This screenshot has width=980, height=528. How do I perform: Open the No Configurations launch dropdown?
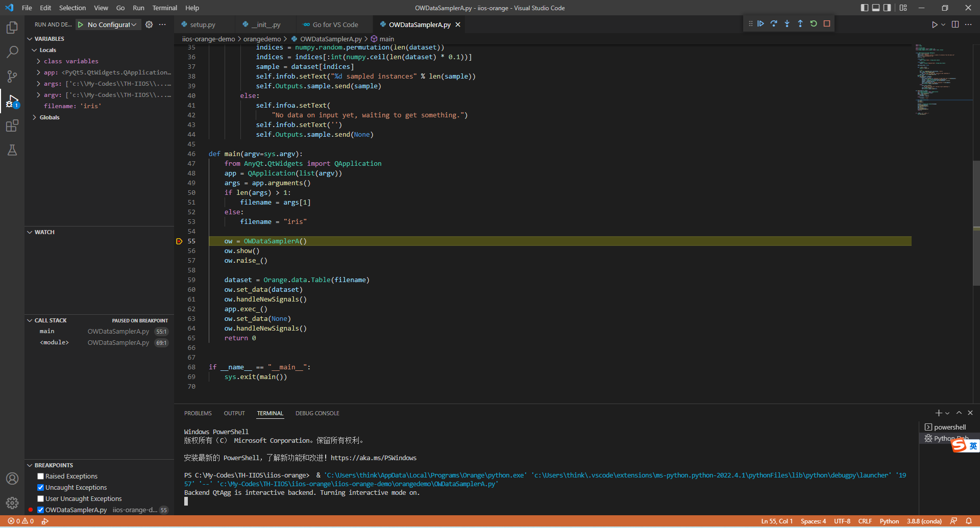point(112,24)
